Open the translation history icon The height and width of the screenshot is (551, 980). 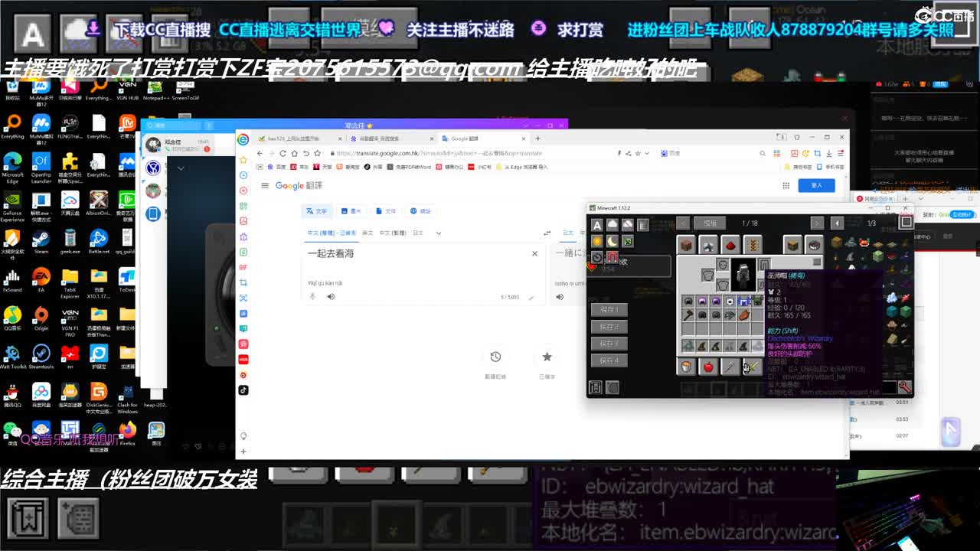[x=495, y=357]
